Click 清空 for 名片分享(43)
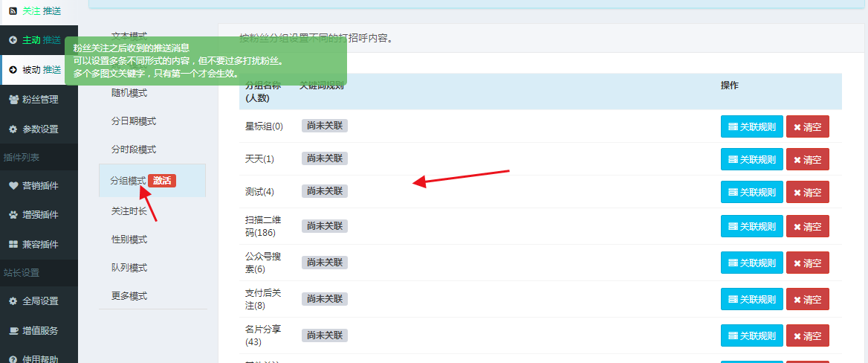The image size is (868, 363). point(808,335)
